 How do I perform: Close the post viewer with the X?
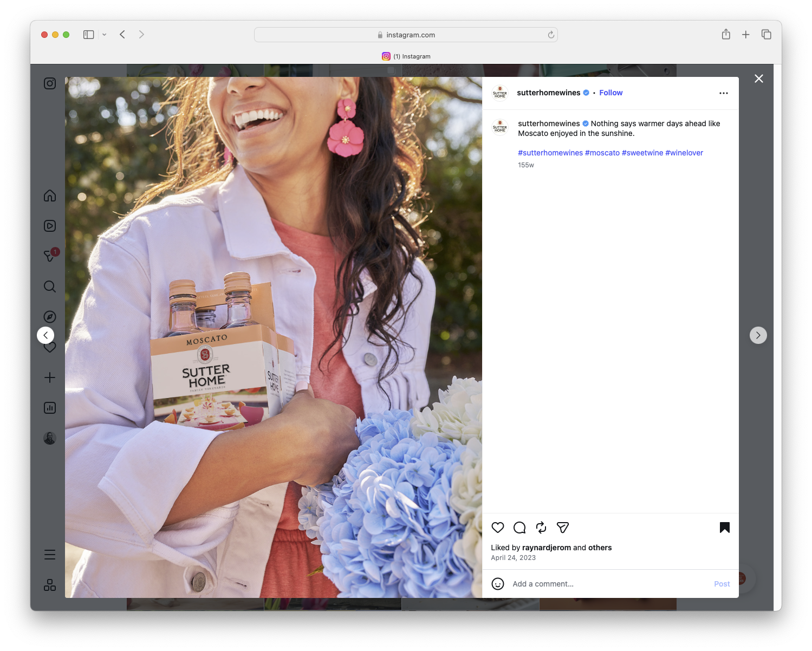(759, 79)
